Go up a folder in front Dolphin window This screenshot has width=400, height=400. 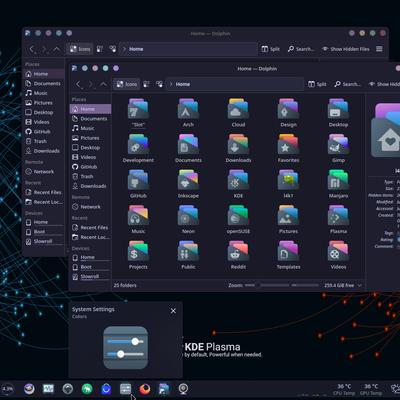[103, 84]
